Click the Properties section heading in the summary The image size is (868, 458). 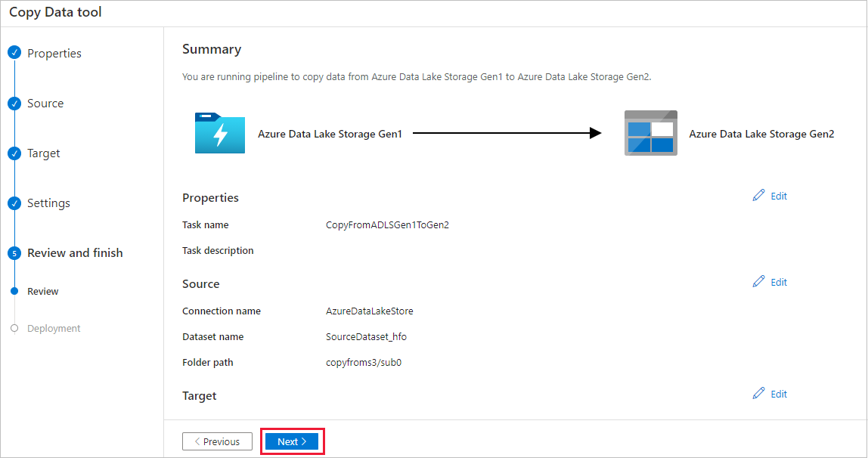pyautogui.click(x=210, y=198)
